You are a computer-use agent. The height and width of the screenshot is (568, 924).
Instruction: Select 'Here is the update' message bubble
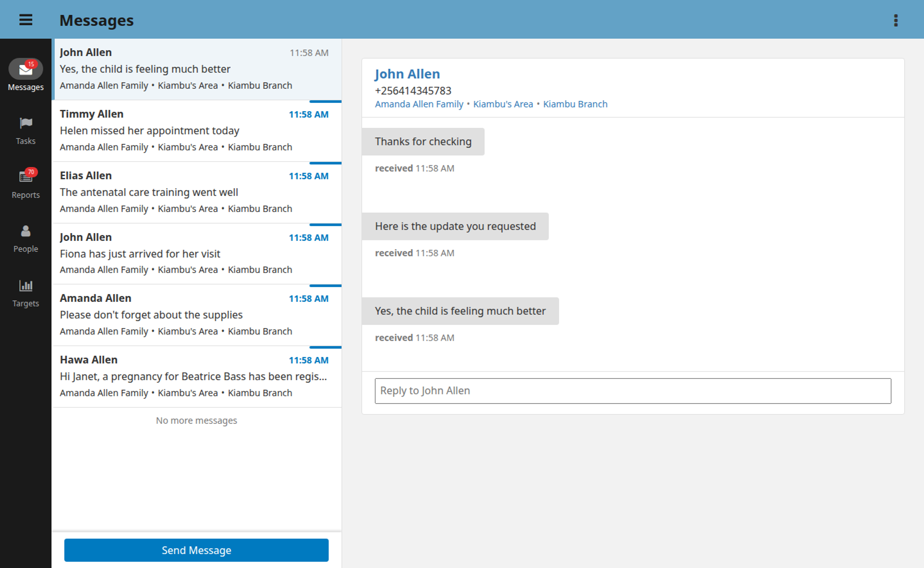[455, 227]
